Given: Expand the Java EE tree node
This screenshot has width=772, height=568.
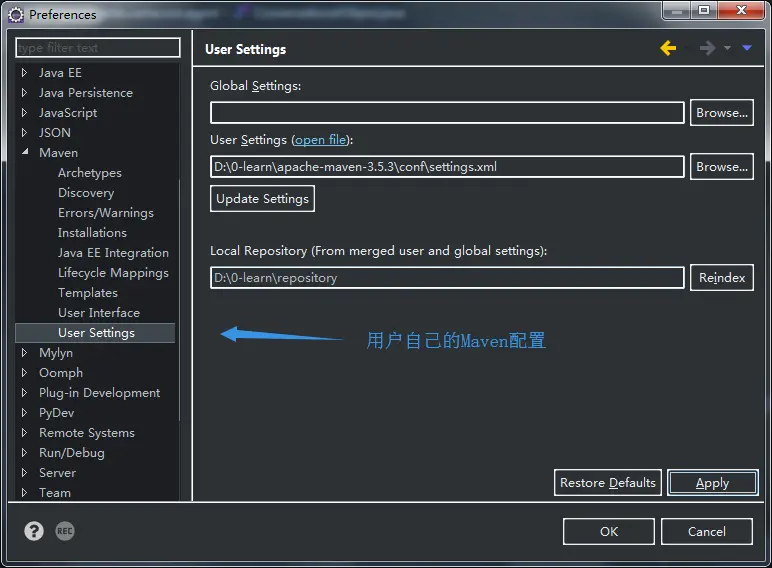Looking at the screenshot, I should coord(24,73).
